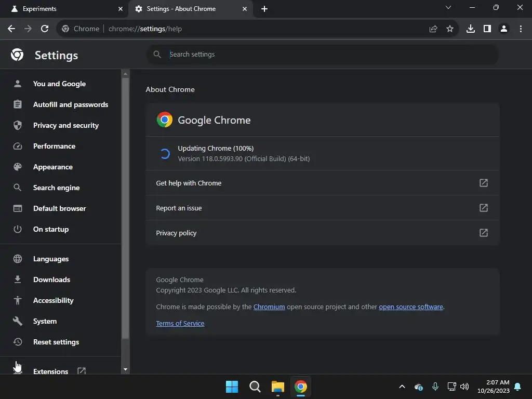Screen dimensions: 532x399
Task: Open Autofill and passwords section
Action: pyautogui.click(x=59, y=104)
